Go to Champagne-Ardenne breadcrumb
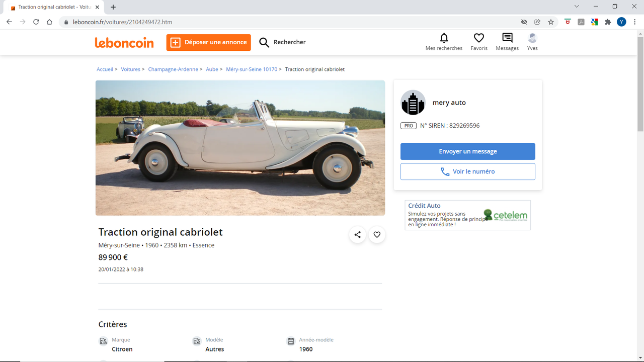Screen dimensions: 644x362 [173, 69]
